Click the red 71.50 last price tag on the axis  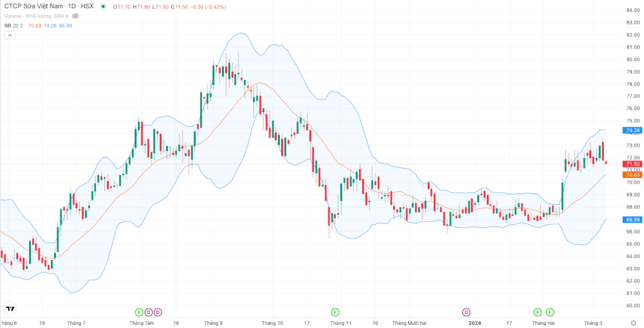click(x=633, y=164)
